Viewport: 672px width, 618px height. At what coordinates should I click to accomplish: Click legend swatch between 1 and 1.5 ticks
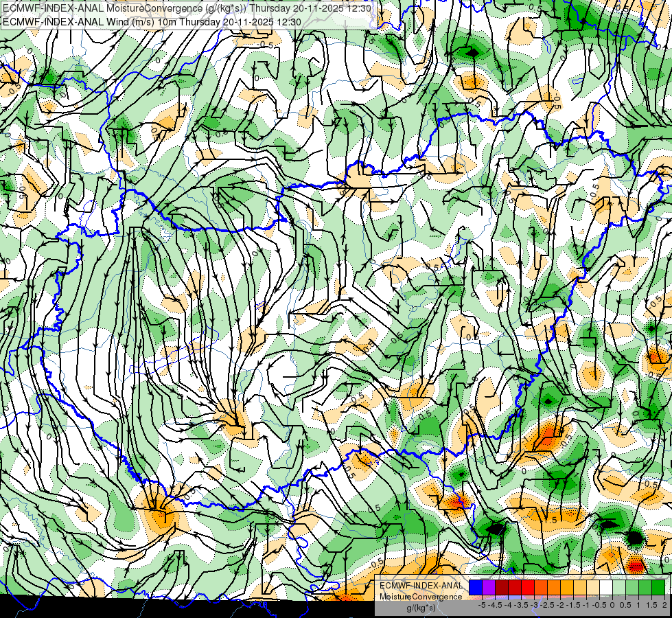pos(645,587)
